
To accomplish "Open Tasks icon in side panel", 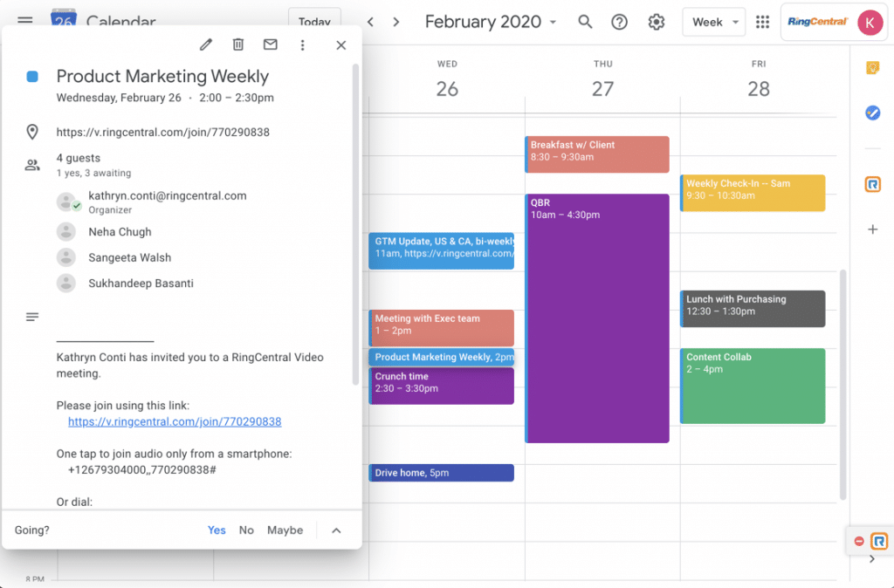I will (x=871, y=113).
